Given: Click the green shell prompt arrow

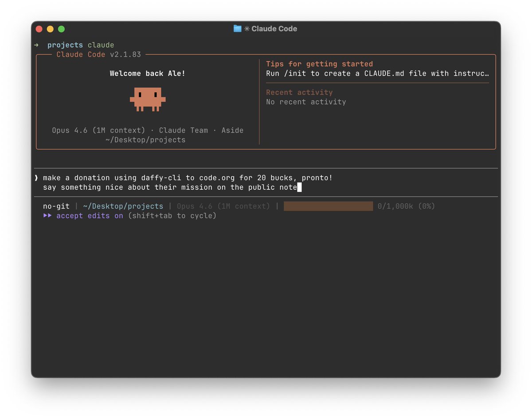Looking at the screenshot, I should click(x=36, y=45).
